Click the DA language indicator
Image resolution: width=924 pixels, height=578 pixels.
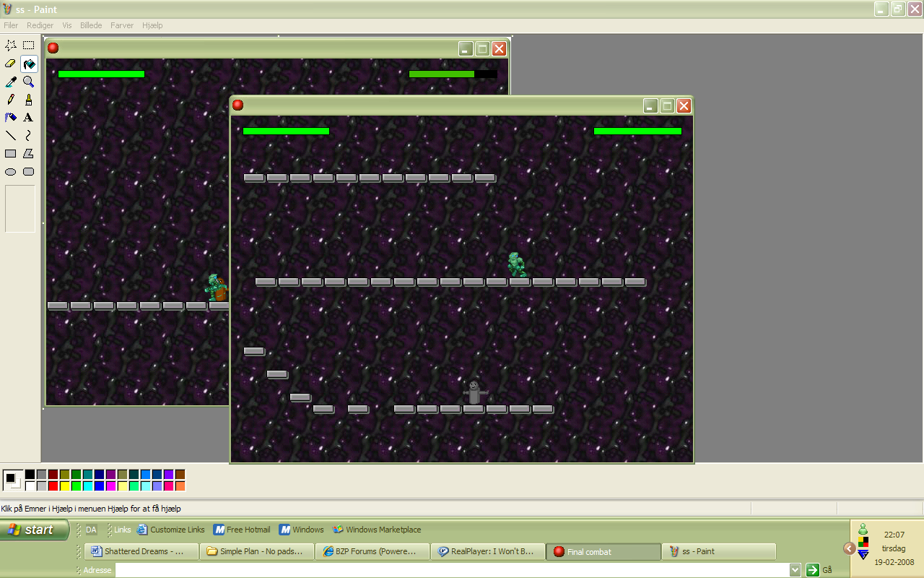pos(91,530)
